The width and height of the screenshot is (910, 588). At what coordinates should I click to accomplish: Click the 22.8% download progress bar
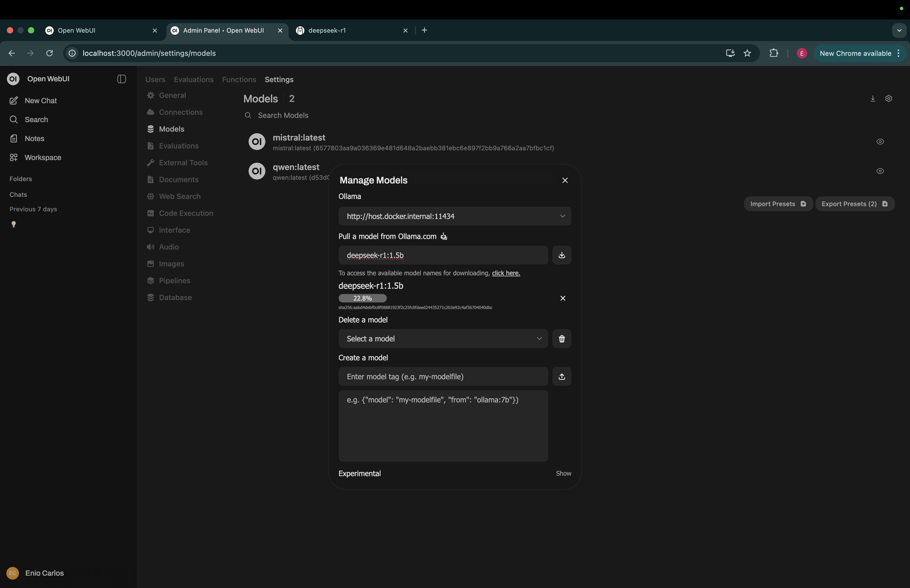pyautogui.click(x=362, y=298)
